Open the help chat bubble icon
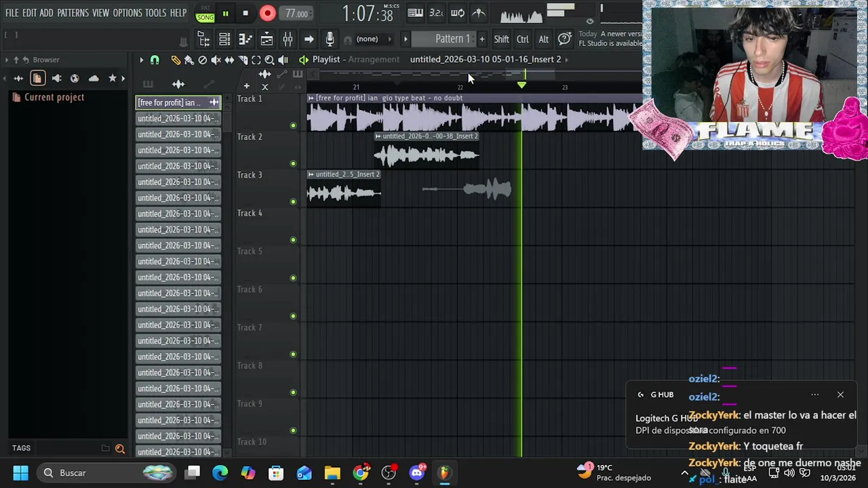Image resolution: width=868 pixels, height=488 pixels. 564,39
